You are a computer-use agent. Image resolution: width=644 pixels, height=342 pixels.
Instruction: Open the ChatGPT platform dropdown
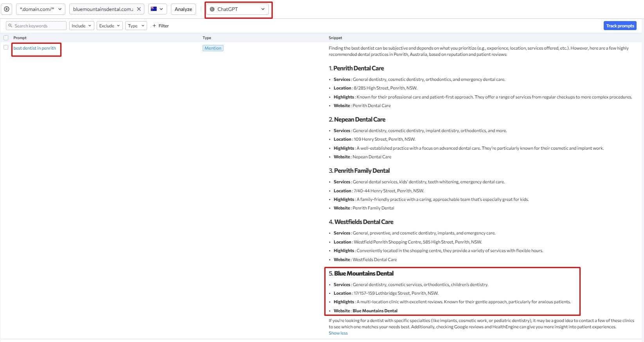238,9
